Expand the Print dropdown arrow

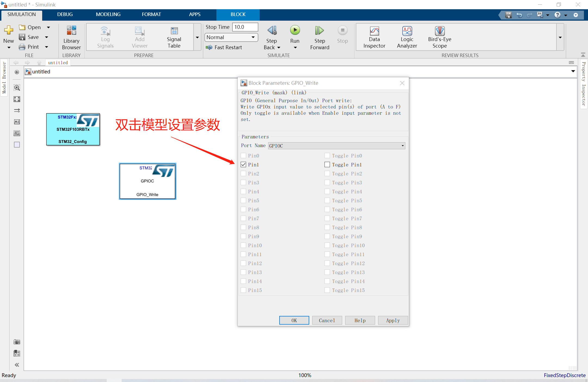[x=47, y=47]
